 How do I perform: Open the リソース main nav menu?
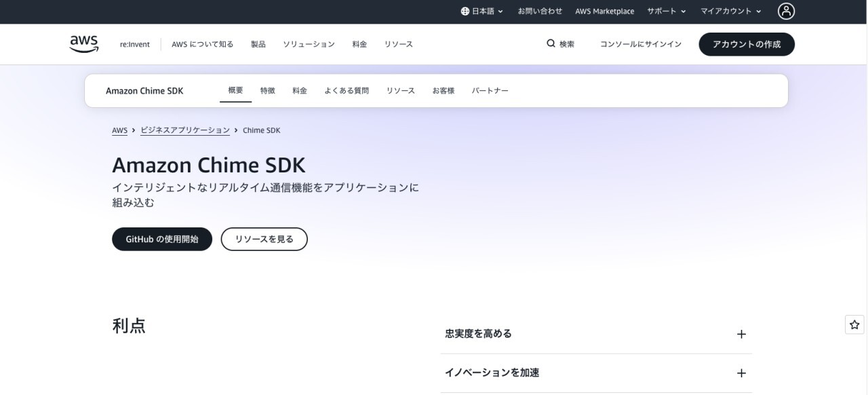pyautogui.click(x=399, y=44)
